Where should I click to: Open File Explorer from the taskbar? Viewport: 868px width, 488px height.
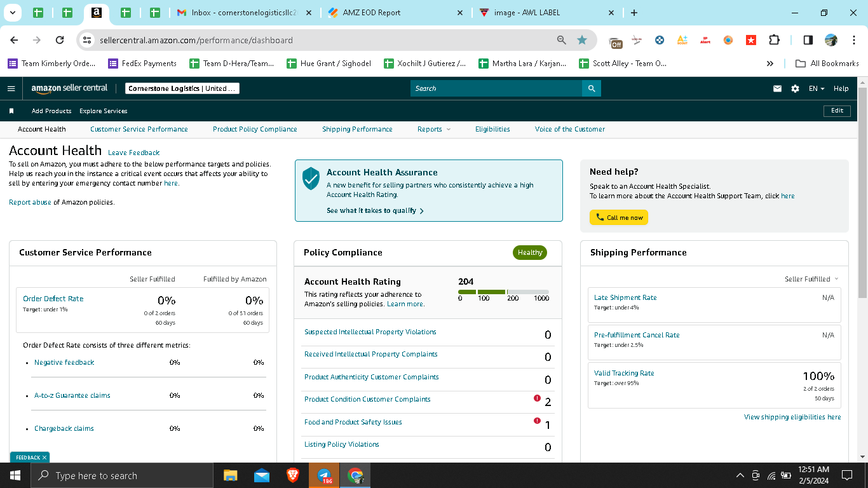[x=230, y=475]
